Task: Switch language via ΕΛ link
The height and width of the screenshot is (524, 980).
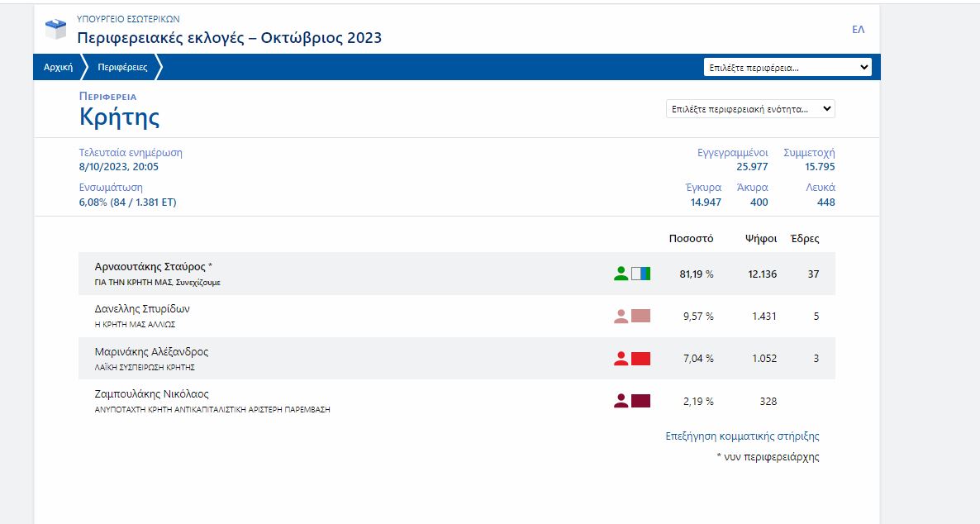Action: 858,30
